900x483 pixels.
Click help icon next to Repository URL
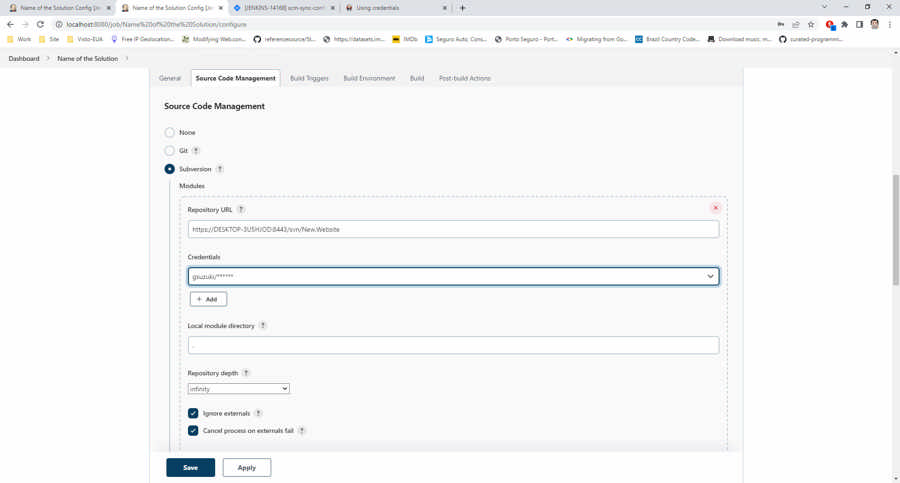[x=241, y=210]
